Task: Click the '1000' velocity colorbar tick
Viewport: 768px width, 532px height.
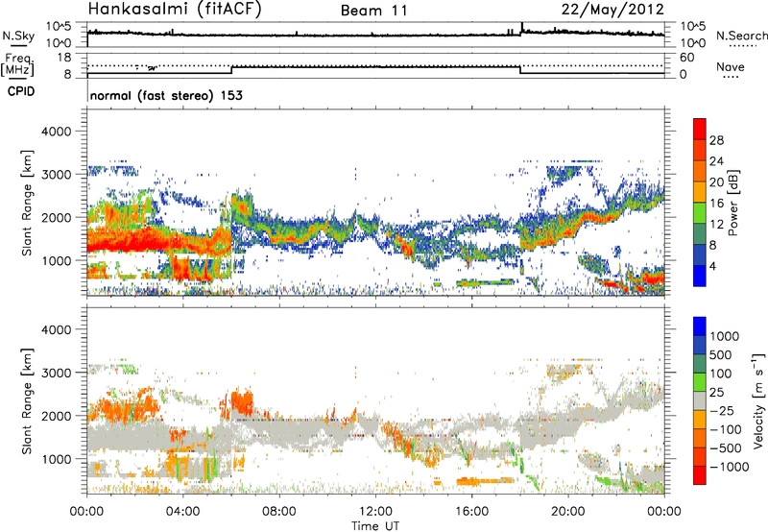Action: pos(725,336)
